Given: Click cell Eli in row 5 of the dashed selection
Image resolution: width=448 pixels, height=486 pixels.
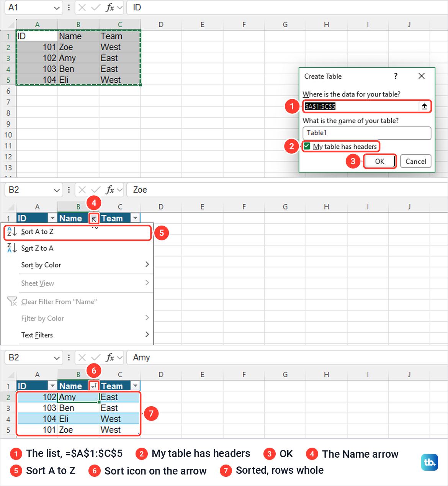Looking at the screenshot, I should (78, 80).
